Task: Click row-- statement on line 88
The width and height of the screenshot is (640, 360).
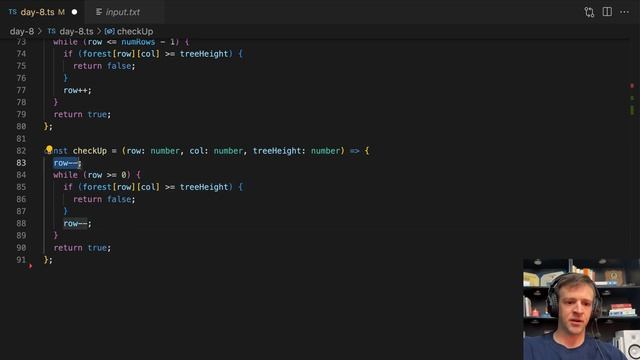Action: (x=78, y=223)
